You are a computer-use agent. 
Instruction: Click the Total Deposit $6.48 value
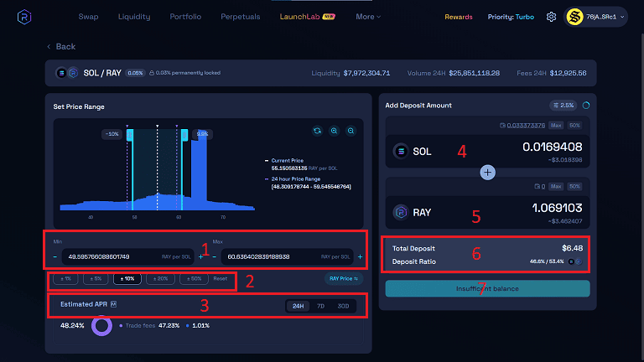[x=572, y=248]
